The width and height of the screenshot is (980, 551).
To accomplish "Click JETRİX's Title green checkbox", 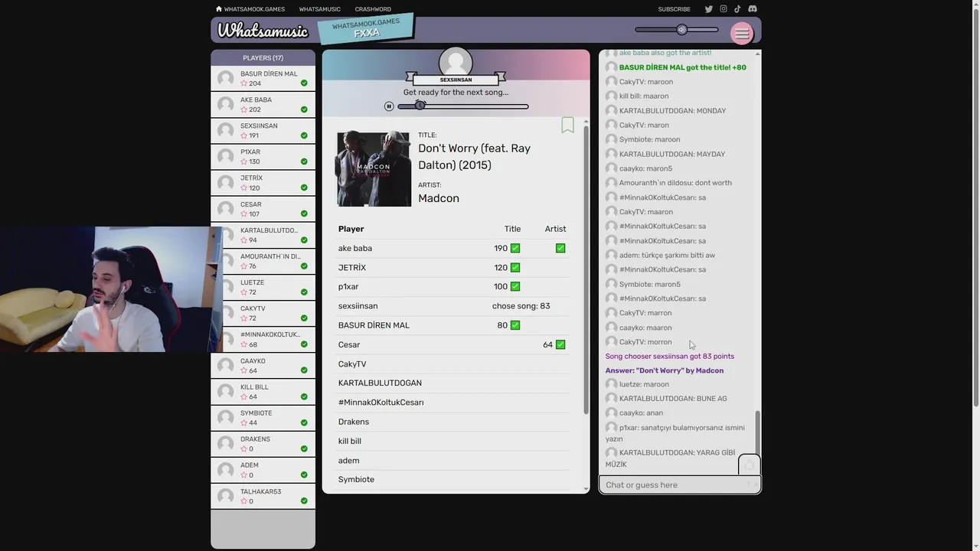I will coord(515,267).
